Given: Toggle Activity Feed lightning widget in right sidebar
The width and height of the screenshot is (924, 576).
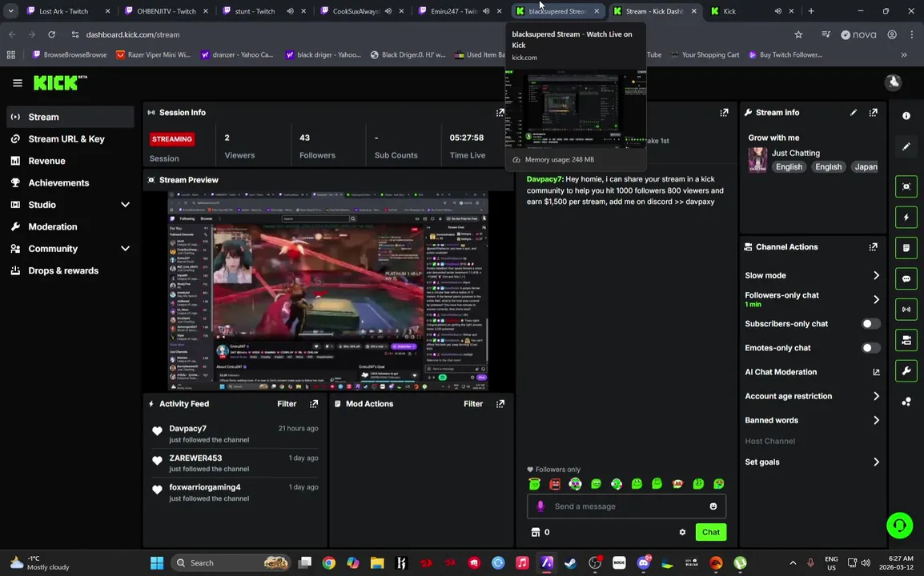Looking at the screenshot, I should coord(906,218).
